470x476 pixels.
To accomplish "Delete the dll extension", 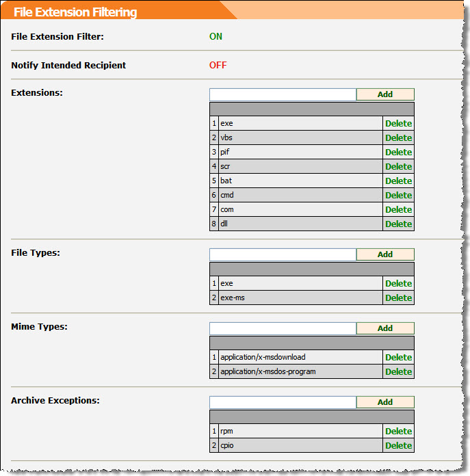I will coord(398,224).
